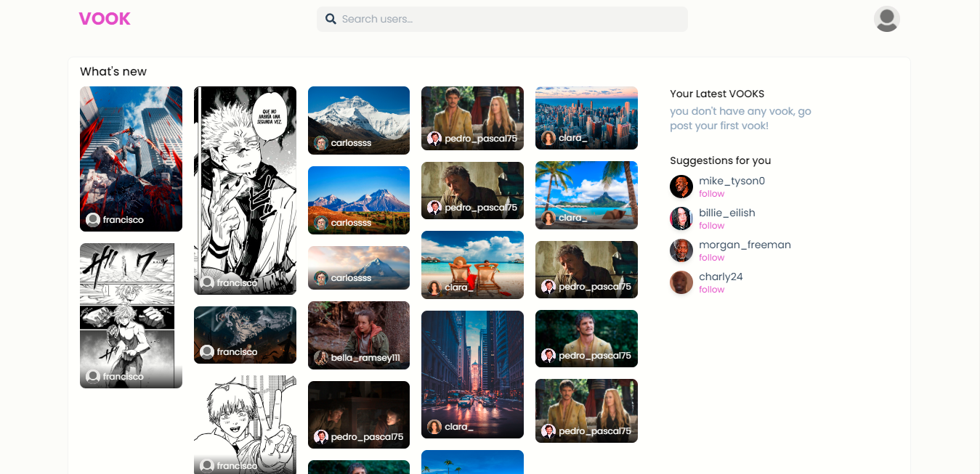The image size is (980, 474).
Task: Click pedro_pascal75 name on campfire post
Action: click(x=367, y=437)
